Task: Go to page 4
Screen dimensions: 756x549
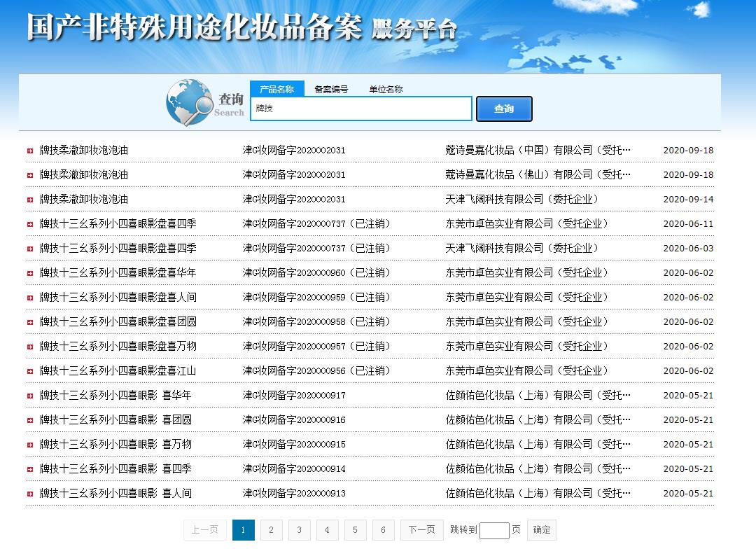Action: point(328,529)
